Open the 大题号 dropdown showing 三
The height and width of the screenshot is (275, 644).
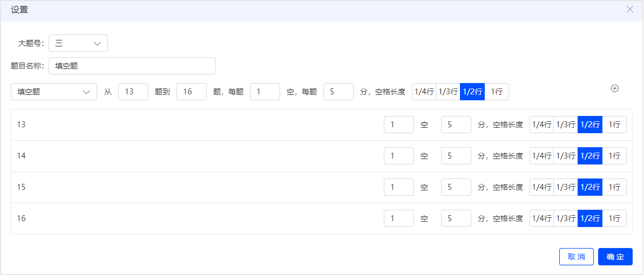(x=78, y=43)
